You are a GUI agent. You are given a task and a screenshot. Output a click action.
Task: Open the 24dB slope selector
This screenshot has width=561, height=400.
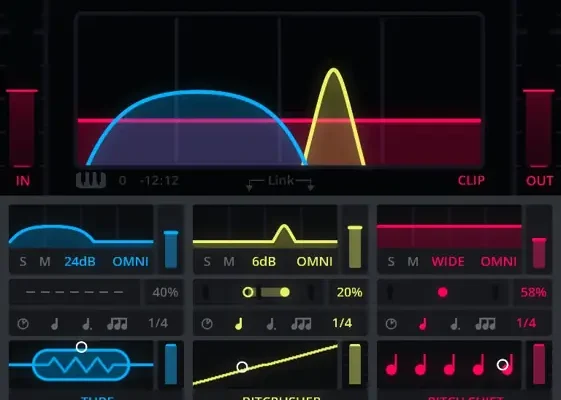[80, 262]
